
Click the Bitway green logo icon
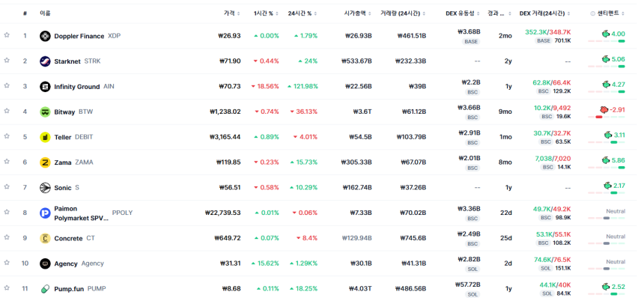[45, 112]
